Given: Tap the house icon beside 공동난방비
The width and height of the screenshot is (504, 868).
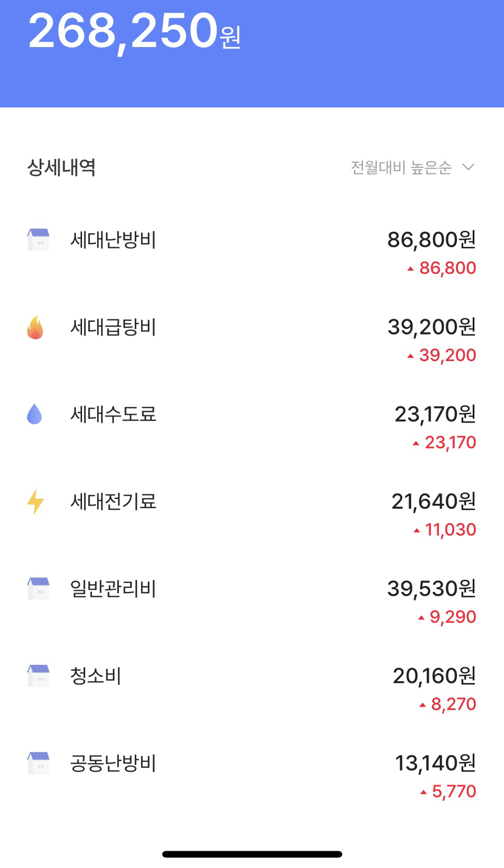Looking at the screenshot, I should click(x=38, y=763).
